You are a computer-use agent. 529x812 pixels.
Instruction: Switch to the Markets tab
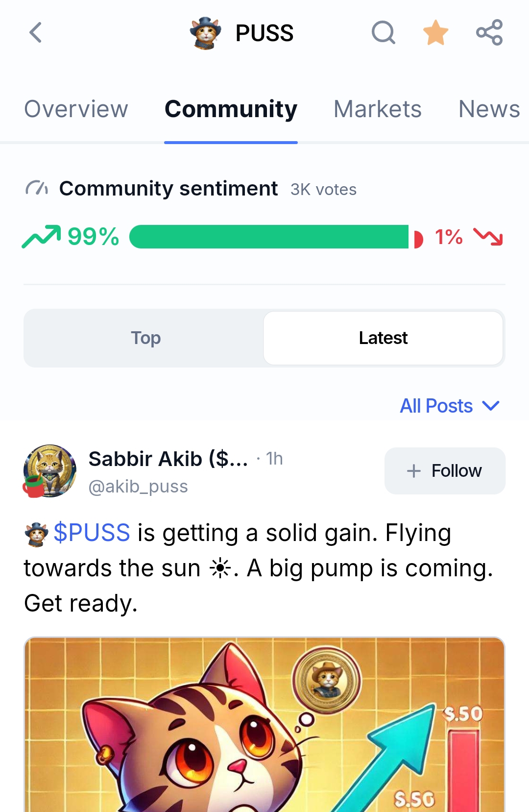(x=377, y=109)
